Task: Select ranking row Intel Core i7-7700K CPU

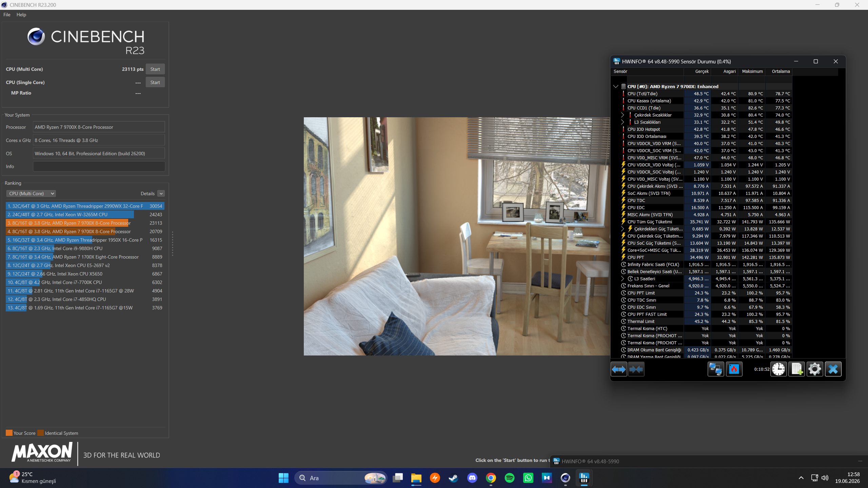Action: (85, 282)
